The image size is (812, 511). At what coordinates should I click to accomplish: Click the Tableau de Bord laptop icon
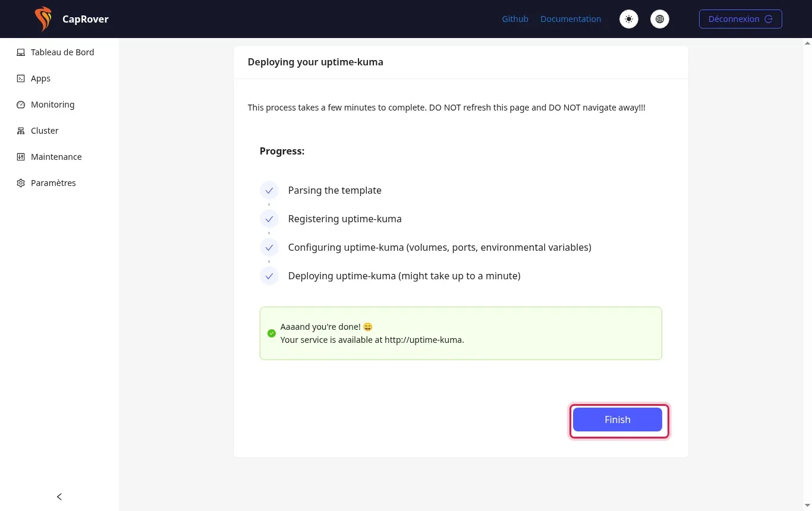coord(21,52)
